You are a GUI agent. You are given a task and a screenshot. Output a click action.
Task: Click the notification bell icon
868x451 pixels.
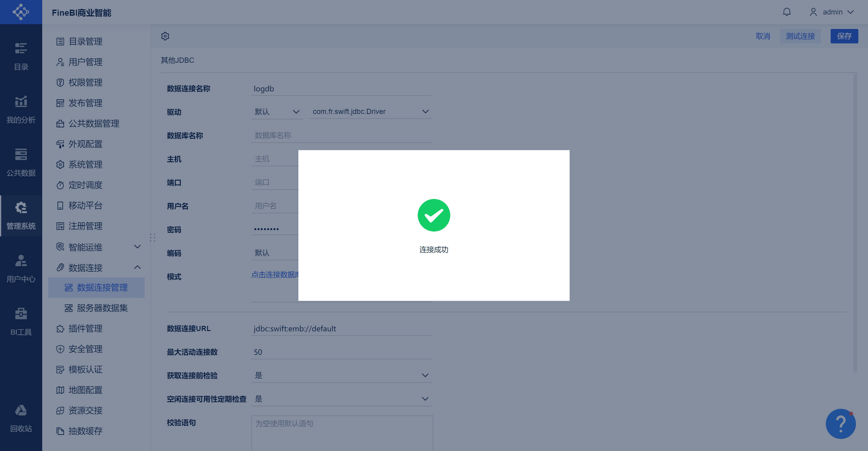(x=786, y=12)
